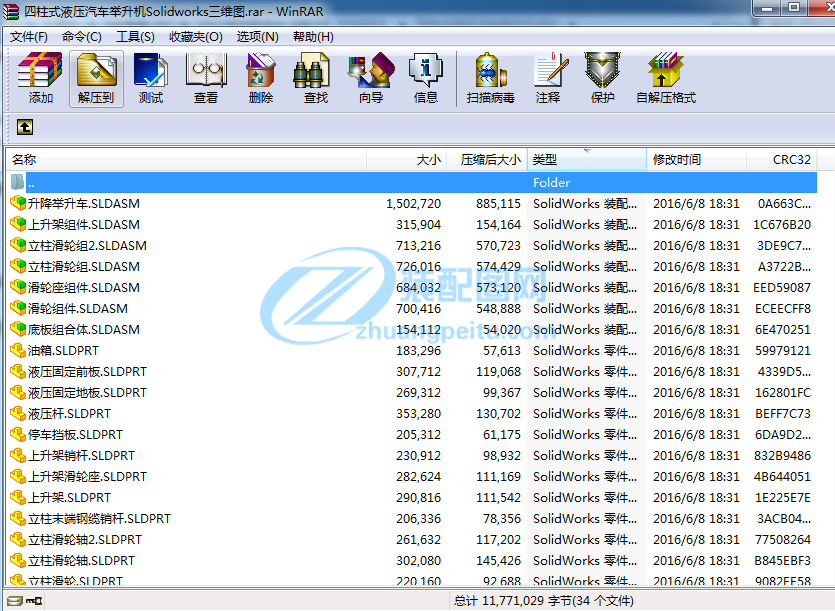Image resolution: width=835 pixels, height=611 pixels.
Task: Launch the Wizard (向导) tool
Action: coord(371,78)
